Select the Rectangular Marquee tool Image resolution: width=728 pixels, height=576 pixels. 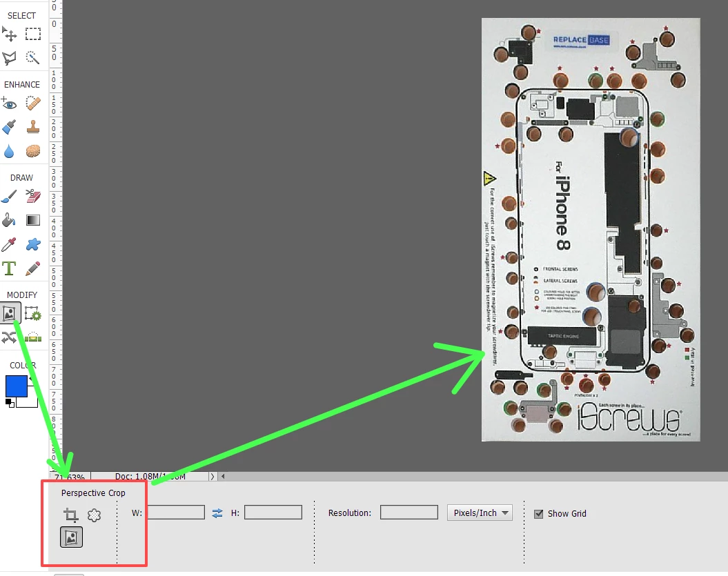33,34
